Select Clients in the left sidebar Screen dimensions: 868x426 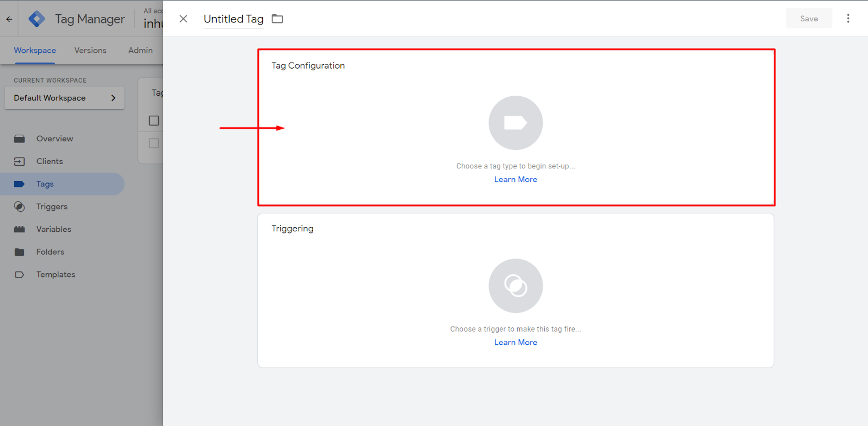click(50, 161)
